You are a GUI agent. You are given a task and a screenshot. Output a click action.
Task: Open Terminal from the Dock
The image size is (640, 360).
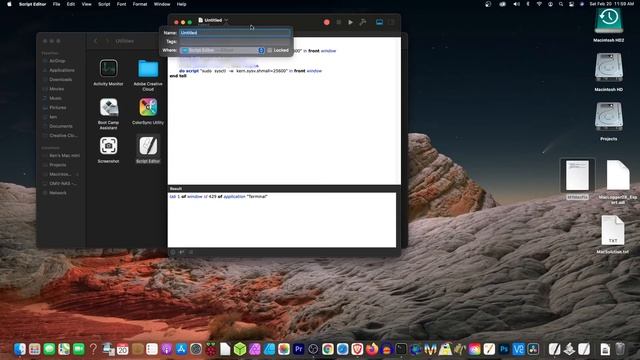[x=401, y=349]
